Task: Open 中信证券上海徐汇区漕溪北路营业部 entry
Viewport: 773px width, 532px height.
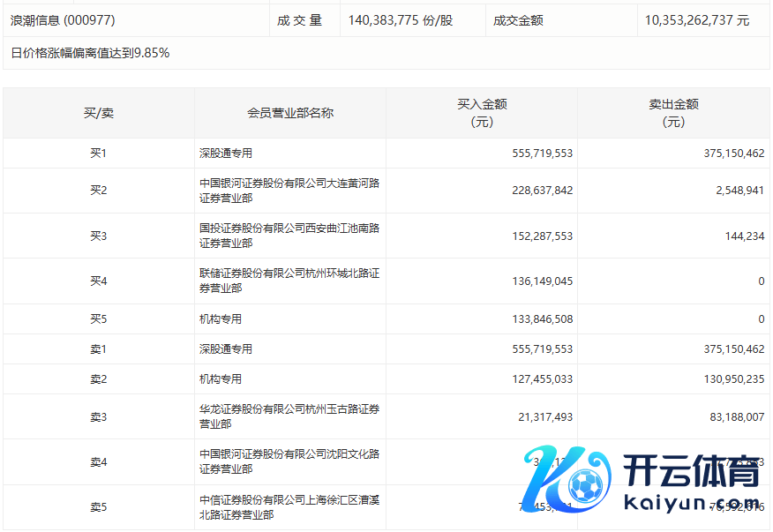Action: point(289,507)
